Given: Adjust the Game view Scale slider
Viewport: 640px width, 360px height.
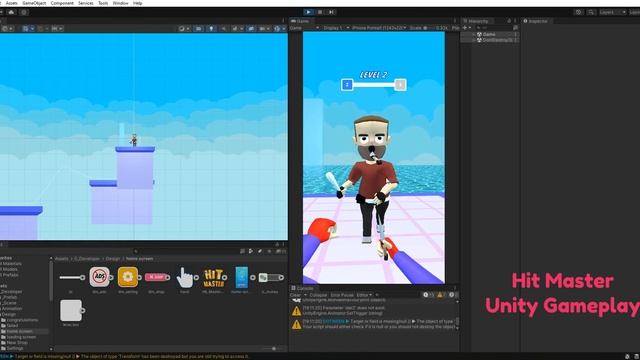Looking at the screenshot, I should coord(428,28).
